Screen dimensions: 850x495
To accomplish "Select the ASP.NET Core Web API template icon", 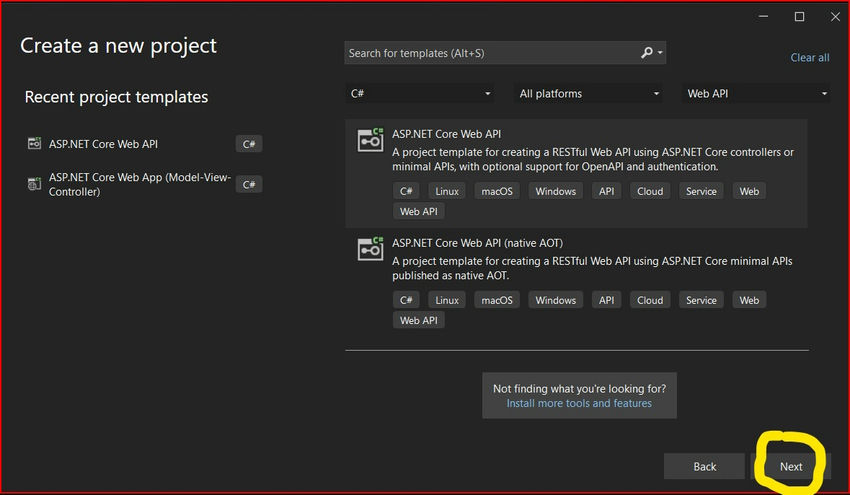I will [370, 140].
